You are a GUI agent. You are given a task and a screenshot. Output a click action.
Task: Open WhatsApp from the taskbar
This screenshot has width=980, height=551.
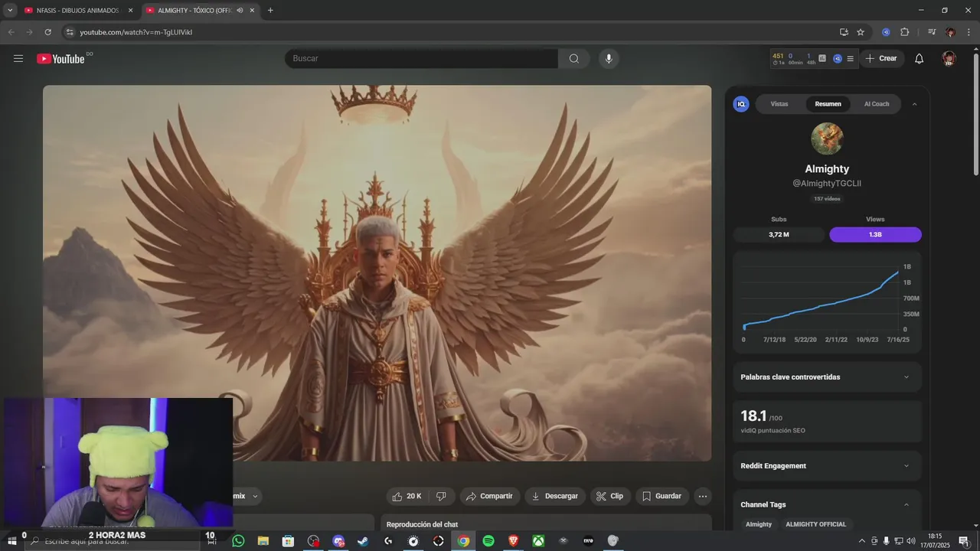coord(238,541)
